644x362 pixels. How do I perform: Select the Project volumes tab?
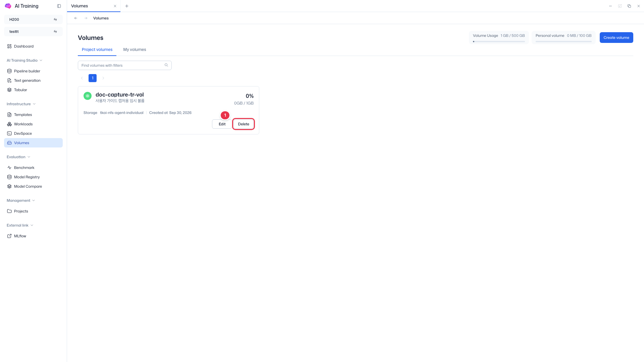pyautogui.click(x=97, y=50)
